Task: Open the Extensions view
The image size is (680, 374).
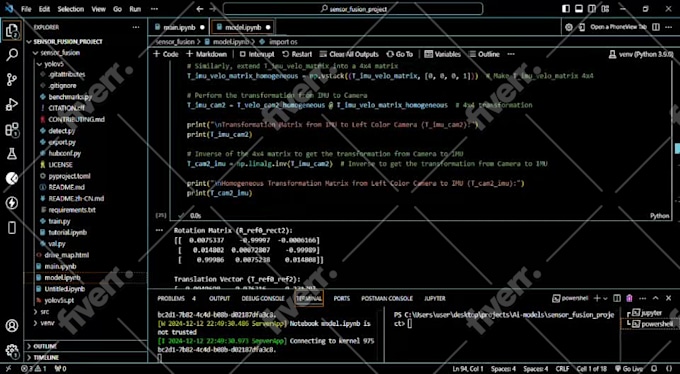Action: [x=12, y=129]
